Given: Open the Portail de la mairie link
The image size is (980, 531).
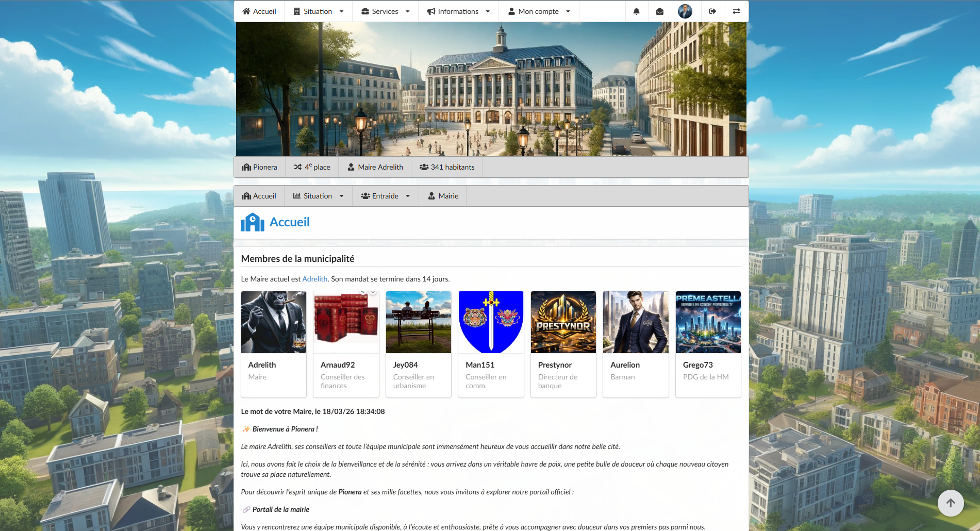Looking at the screenshot, I should pos(280,509).
